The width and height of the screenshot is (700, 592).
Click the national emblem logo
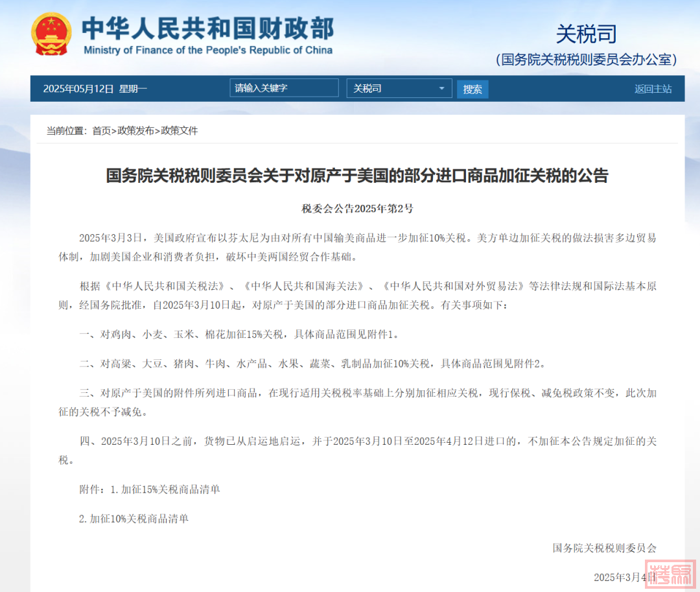(51, 34)
